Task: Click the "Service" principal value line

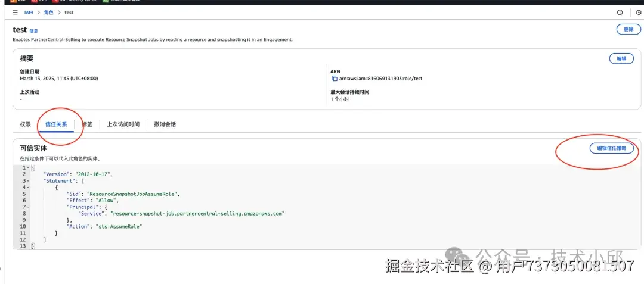Action: click(181, 214)
